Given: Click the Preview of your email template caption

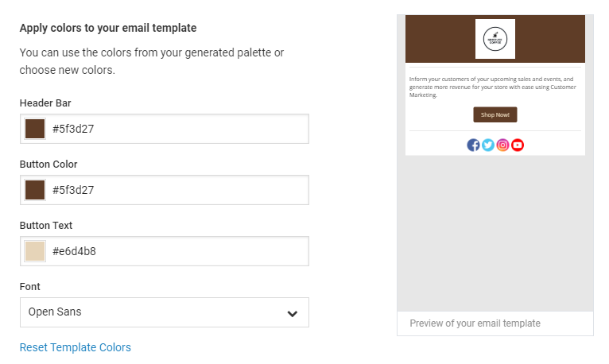Looking at the screenshot, I should click(475, 323).
